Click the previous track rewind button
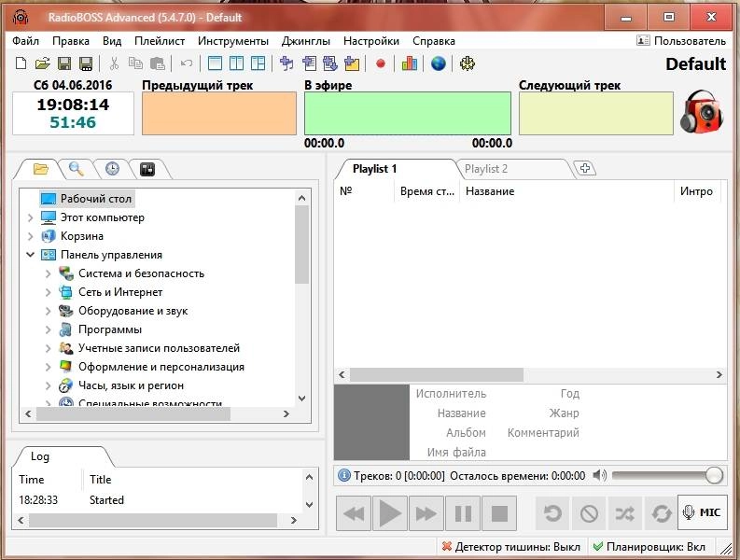This screenshot has width=740, height=560. click(354, 513)
